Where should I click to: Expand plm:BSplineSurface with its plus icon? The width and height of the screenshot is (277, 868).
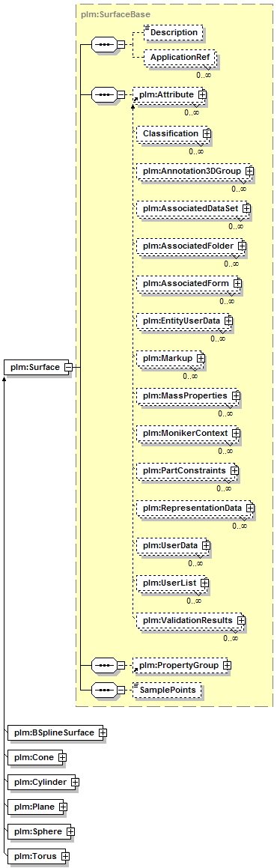click(103, 732)
